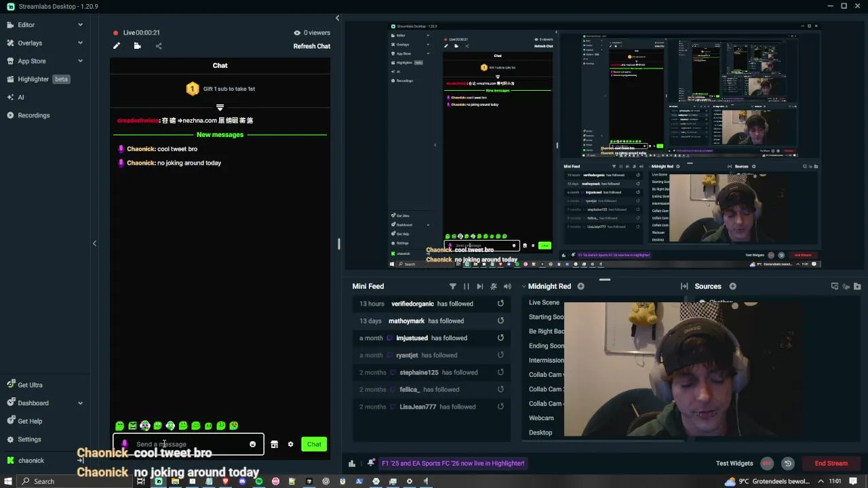Screen dimensions: 868x488
Task: Open Settings in the sidebar
Action: click(x=29, y=439)
